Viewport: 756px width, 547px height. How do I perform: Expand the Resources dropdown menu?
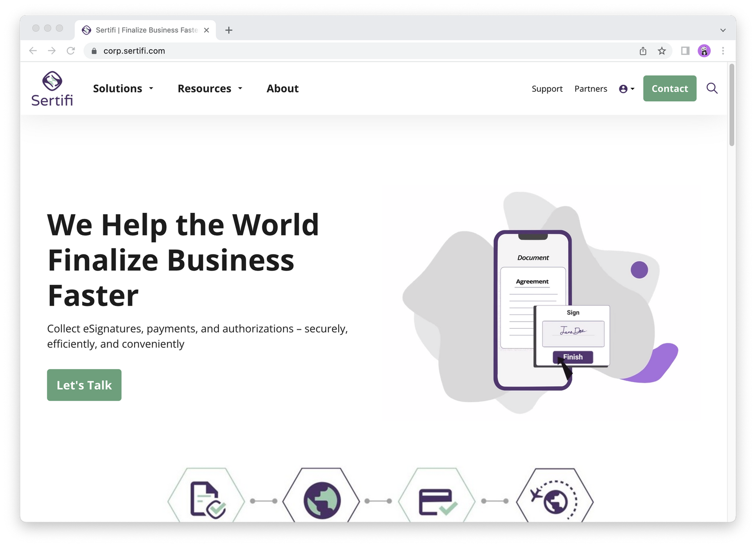coord(210,89)
